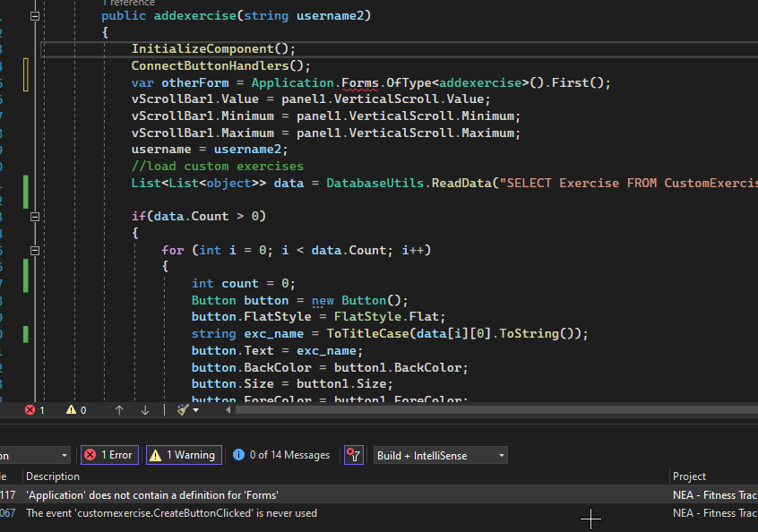Open the scope dropdown left of the 1 Error button
Image resolution: width=758 pixels, height=532 pixels.
34,455
